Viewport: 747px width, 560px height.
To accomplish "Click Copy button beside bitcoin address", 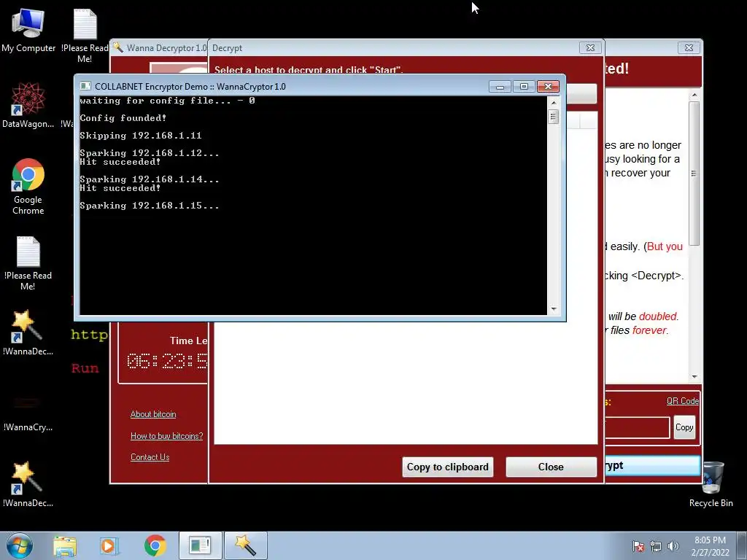I will [x=684, y=427].
